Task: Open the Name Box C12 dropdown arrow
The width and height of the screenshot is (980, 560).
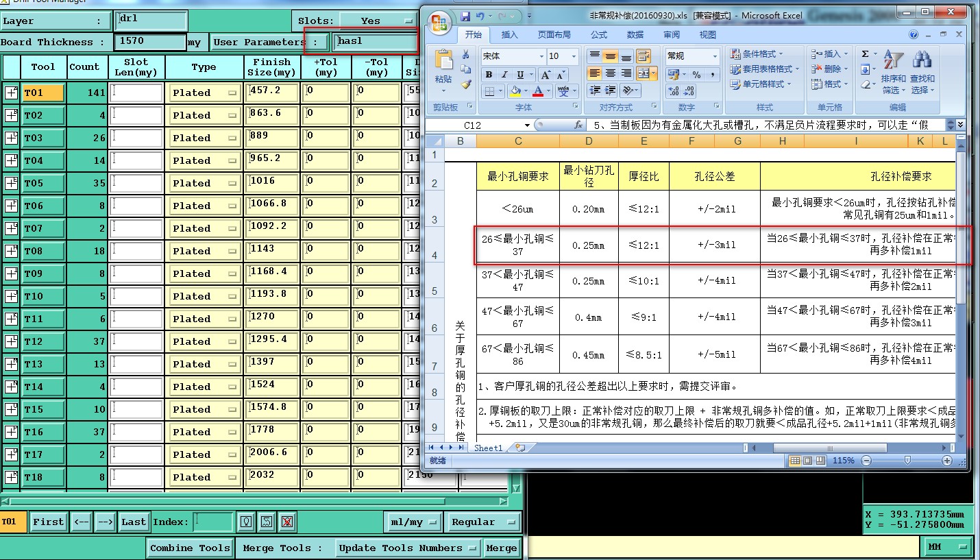Action: pyautogui.click(x=528, y=125)
